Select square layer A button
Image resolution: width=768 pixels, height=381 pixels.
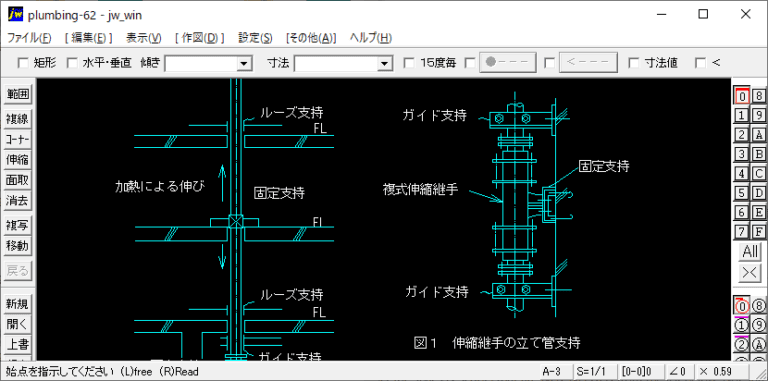coord(759,135)
